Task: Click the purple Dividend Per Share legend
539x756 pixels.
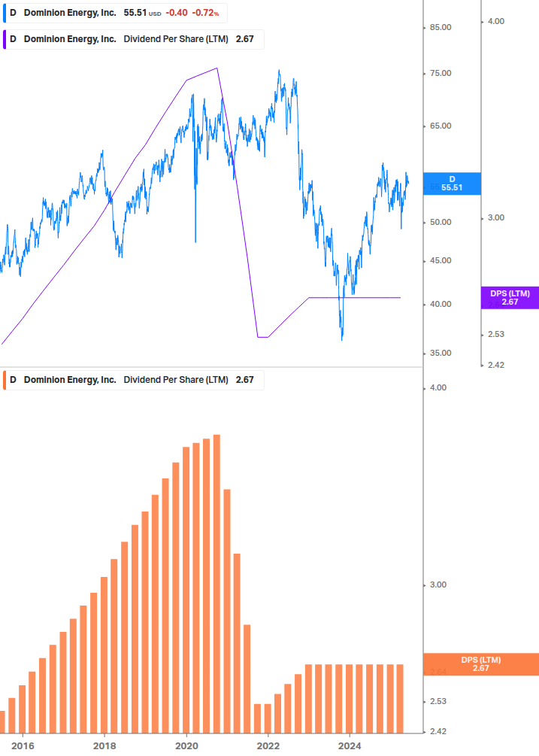Action: (133, 40)
